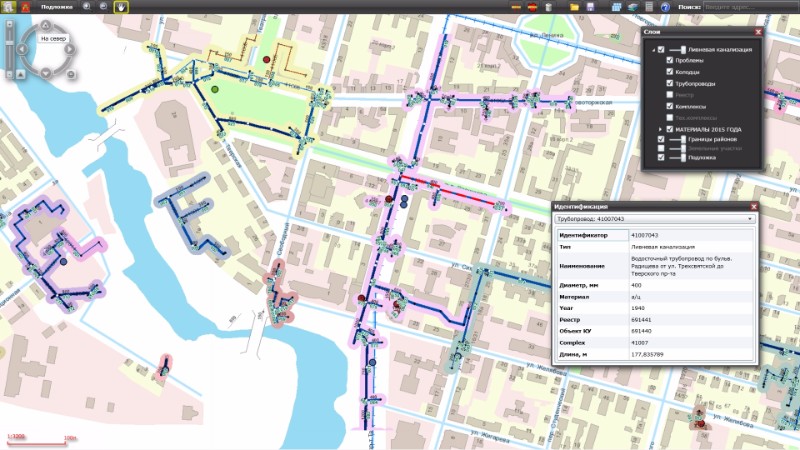Disable the Трубопроводы layer checkbox

670,83
